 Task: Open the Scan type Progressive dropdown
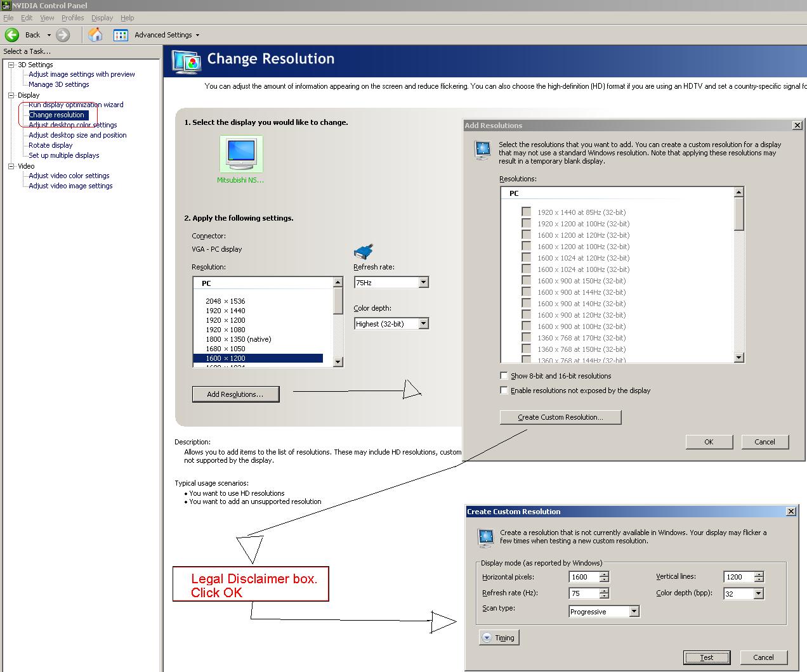(x=634, y=611)
